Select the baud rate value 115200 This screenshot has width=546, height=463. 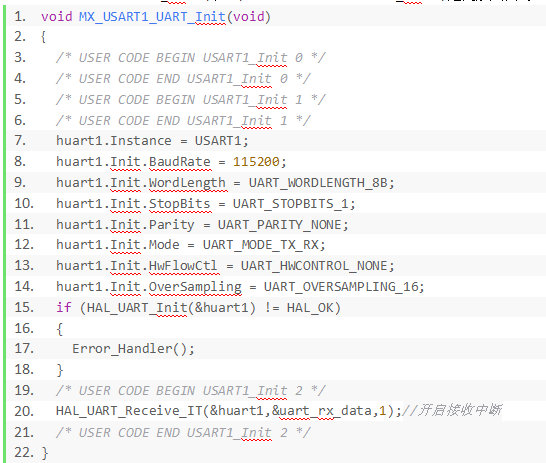256,162
